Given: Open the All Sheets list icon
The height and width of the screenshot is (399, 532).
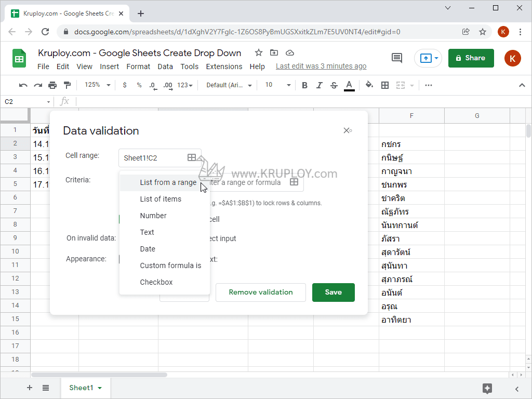Looking at the screenshot, I should click(x=46, y=388).
